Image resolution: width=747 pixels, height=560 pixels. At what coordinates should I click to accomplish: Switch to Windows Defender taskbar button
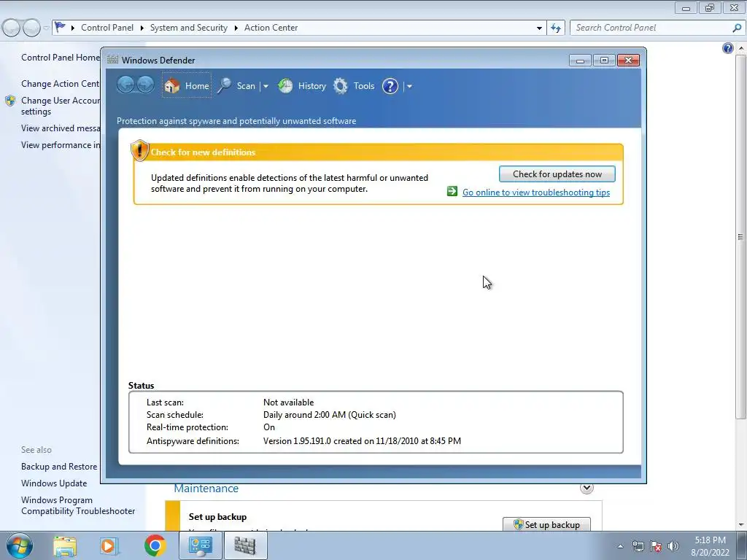click(245, 545)
